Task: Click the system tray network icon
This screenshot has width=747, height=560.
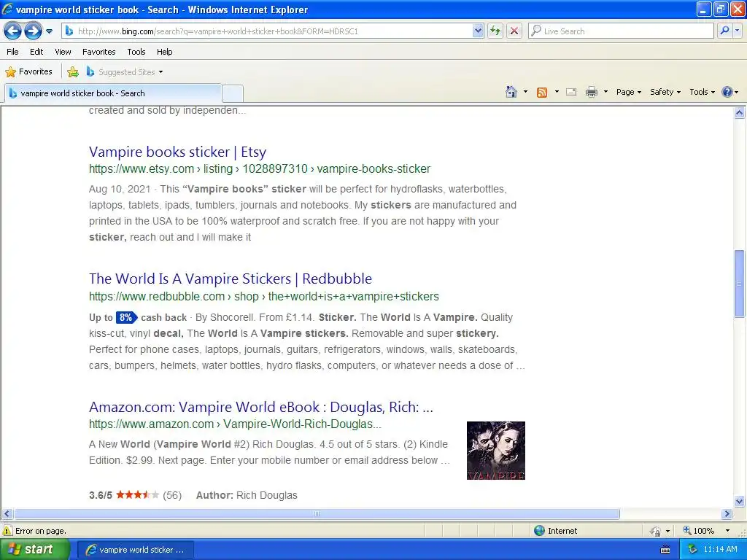Action: pyautogui.click(x=693, y=550)
